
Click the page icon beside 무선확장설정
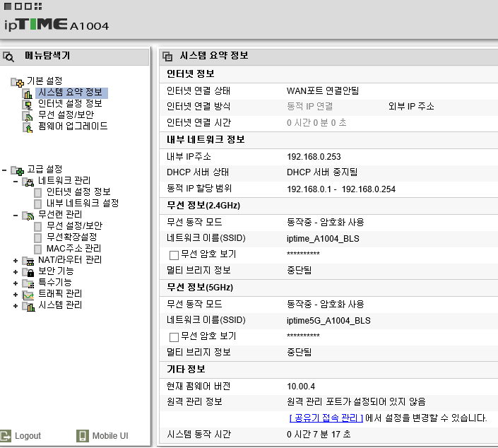[x=38, y=237]
